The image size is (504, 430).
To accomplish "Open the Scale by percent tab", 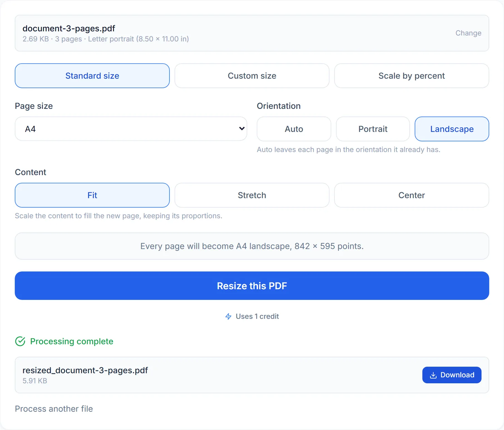I will [x=412, y=76].
